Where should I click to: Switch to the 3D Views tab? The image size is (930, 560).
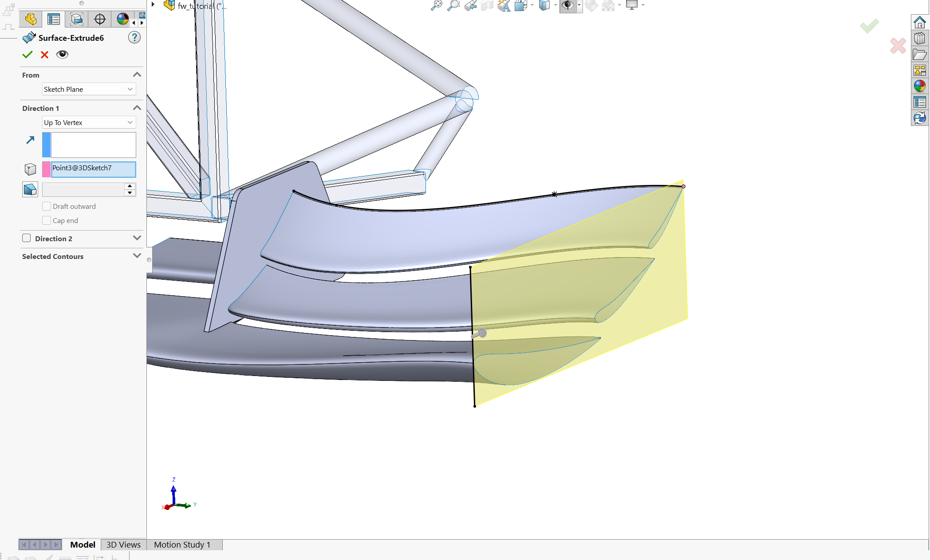(x=123, y=544)
